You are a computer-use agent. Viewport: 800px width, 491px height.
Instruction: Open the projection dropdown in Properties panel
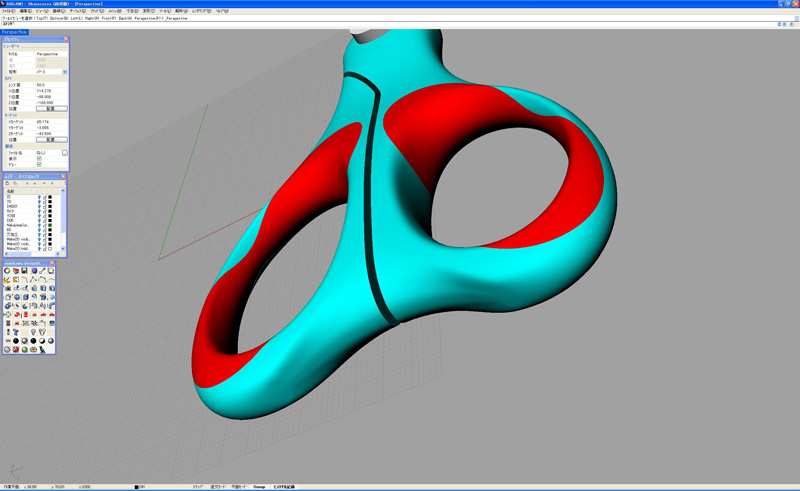tap(64, 72)
